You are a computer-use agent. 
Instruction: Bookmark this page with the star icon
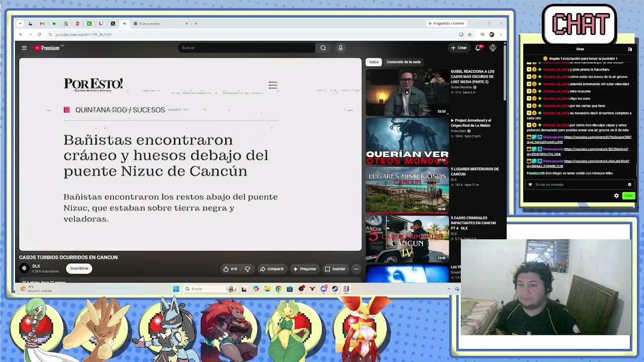click(469, 35)
